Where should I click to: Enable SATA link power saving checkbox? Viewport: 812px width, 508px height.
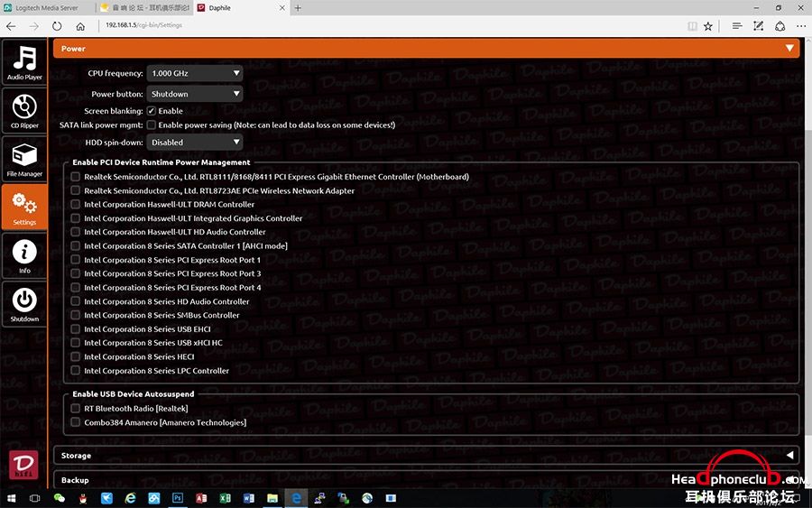pos(152,125)
